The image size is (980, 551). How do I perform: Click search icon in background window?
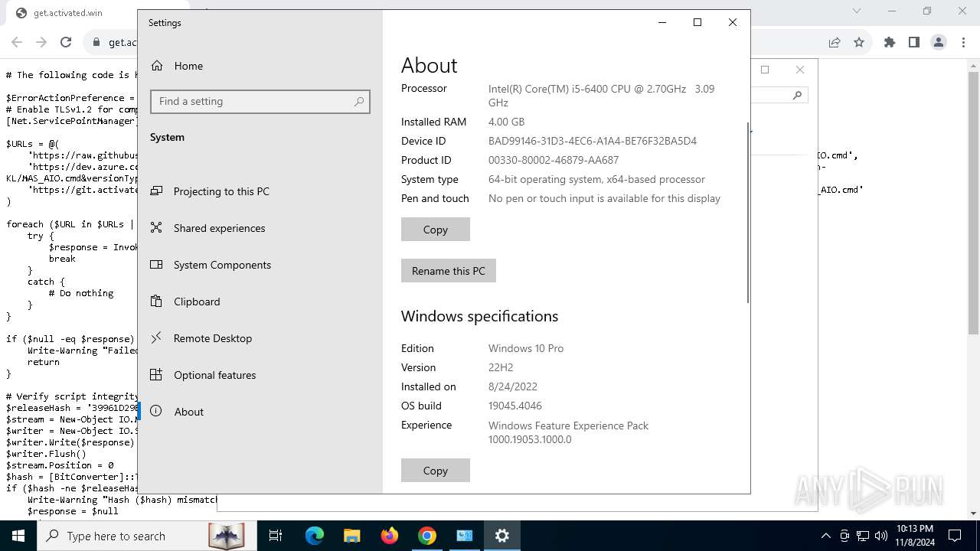click(797, 95)
